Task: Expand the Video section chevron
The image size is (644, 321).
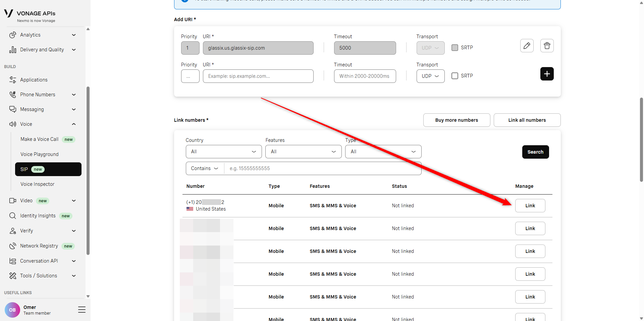Action: [x=74, y=201]
